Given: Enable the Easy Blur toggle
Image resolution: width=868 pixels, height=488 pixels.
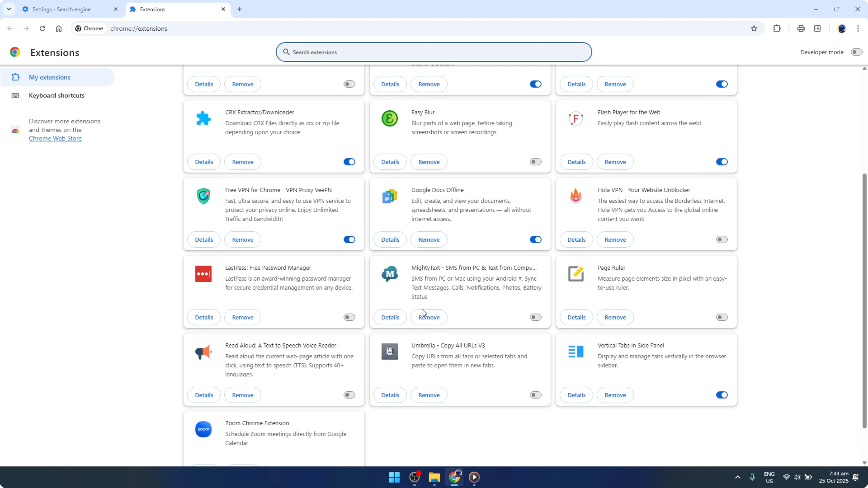Looking at the screenshot, I should pos(535,162).
